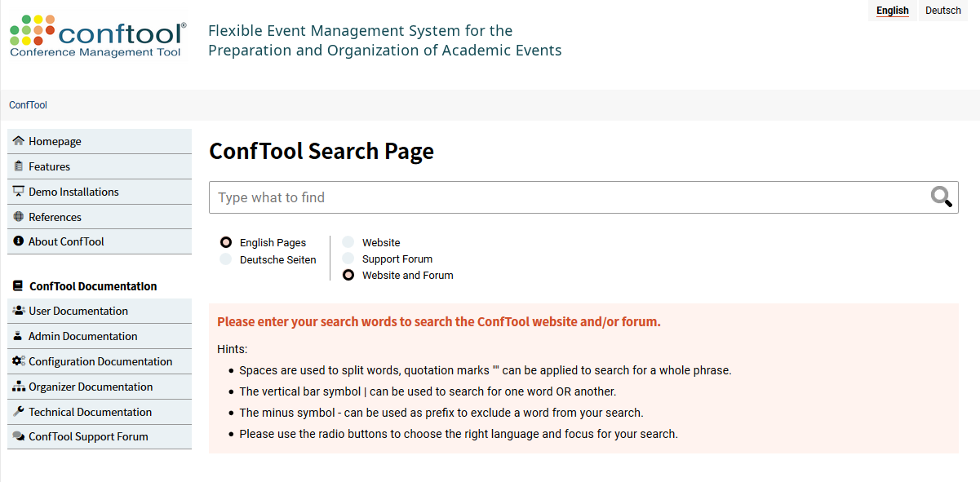Open Admin Documentation link
Viewport: 980px width, 482px height.
100,336
